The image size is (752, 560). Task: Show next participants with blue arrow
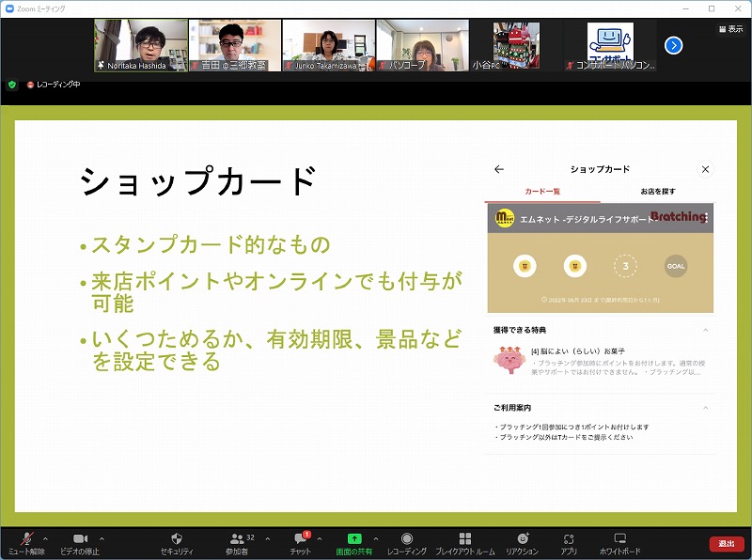coord(673,45)
